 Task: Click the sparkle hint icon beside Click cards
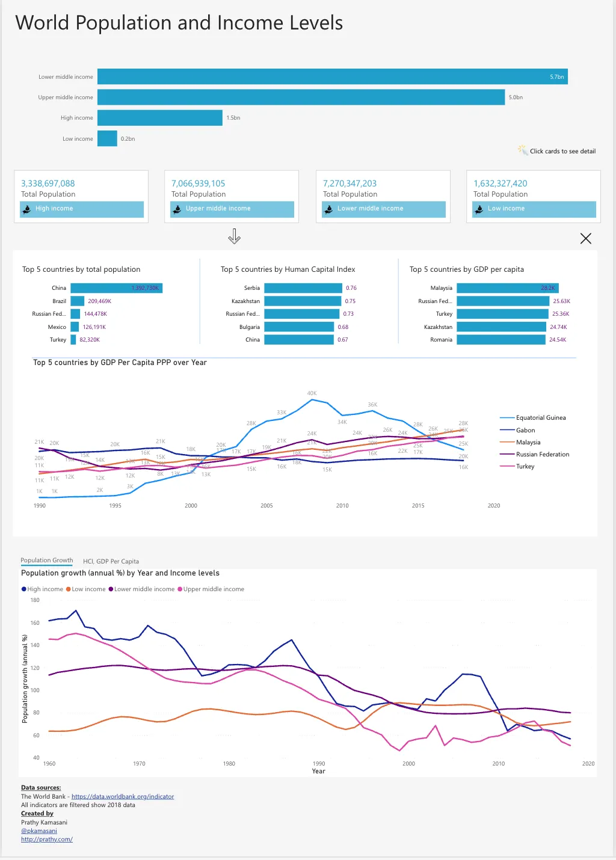[523, 150]
